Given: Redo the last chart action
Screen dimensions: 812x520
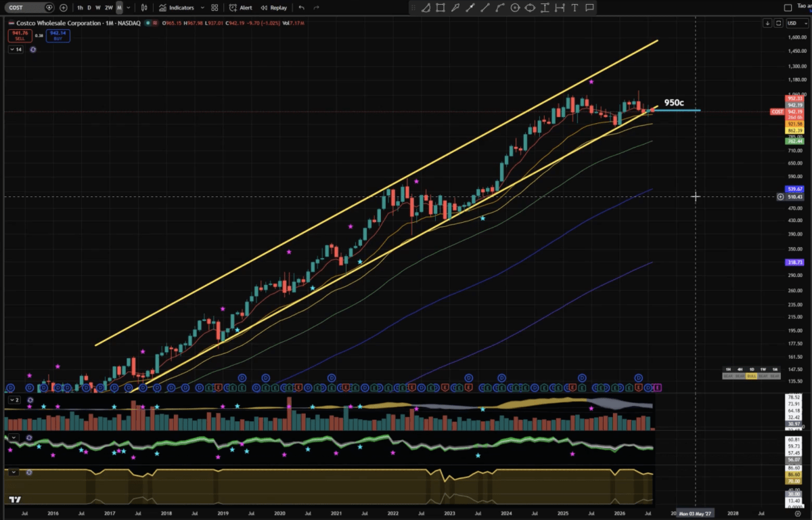Looking at the screenshot, I should [316, 7].
